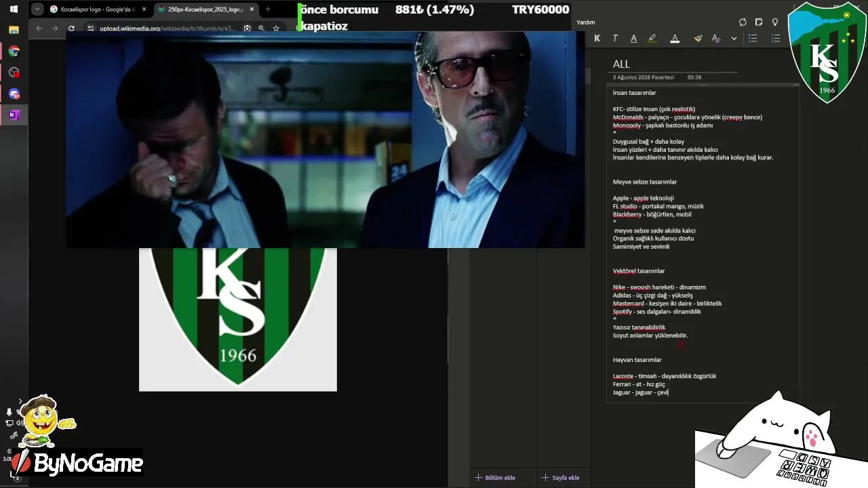Click the Apple - apple teknoloji line
Viewport: 868px width, 488px height.
pyautogui.click(x=644, y=198)
